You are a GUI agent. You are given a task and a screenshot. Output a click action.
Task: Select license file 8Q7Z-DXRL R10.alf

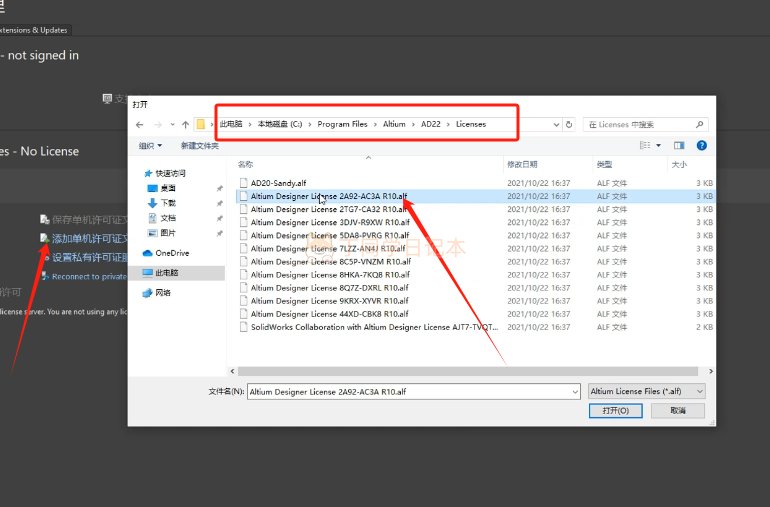(330, 288)
